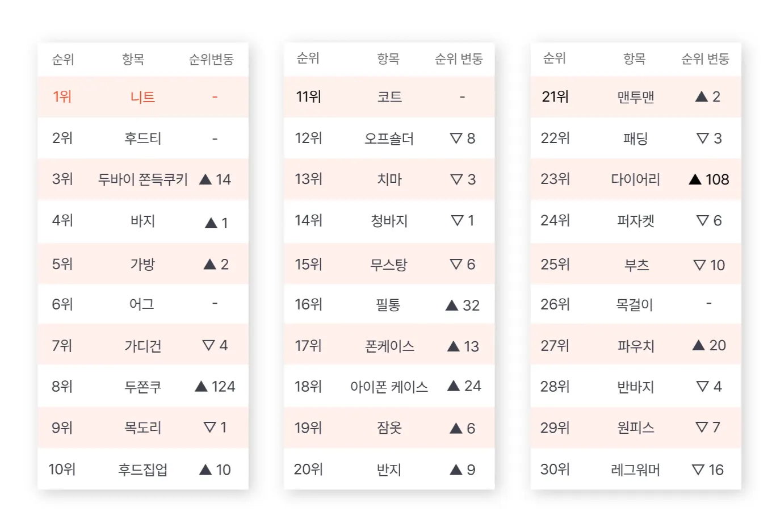Click the up triangle in 두쫀쿠 row
The height and width of the screenshot is (532, 776).
pos(201,387)
